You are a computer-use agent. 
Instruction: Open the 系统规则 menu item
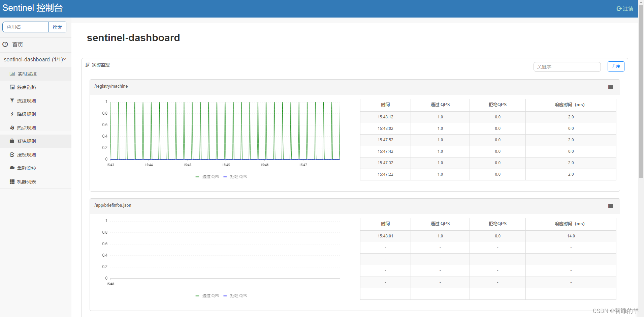35,141
